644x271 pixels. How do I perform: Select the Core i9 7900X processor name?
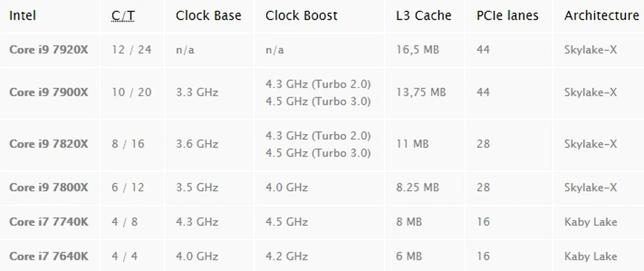tap(49, 92)
